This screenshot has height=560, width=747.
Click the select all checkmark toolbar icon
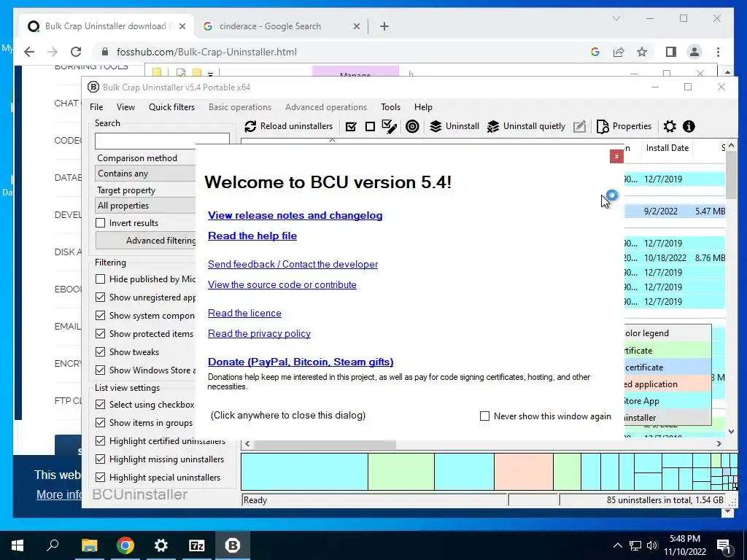[x=351, y=126]
